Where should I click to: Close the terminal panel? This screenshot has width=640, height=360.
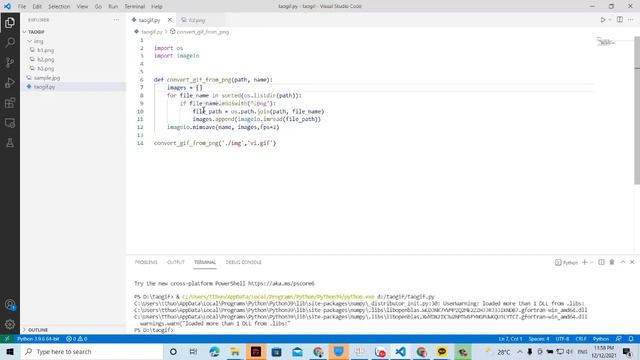coord(632,262)
